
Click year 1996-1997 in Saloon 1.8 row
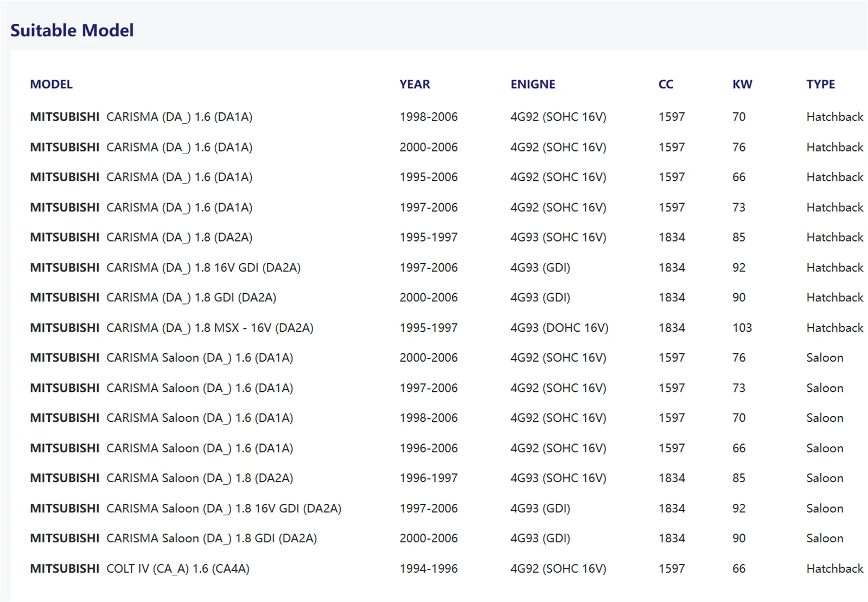coord(429,478)
